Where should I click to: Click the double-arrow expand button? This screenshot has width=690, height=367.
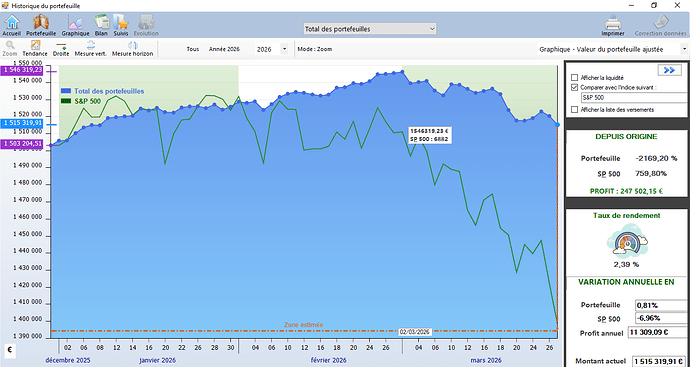tap(669, 70)
